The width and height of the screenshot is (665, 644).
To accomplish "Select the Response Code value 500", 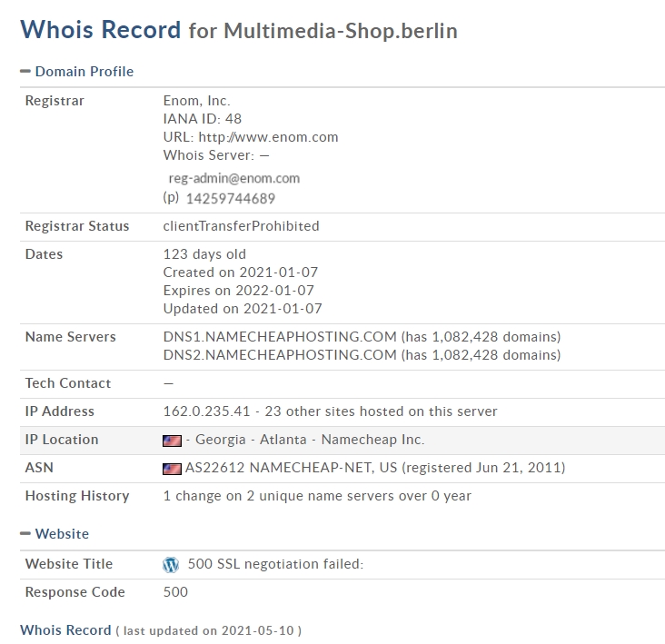I will [175, 592].
